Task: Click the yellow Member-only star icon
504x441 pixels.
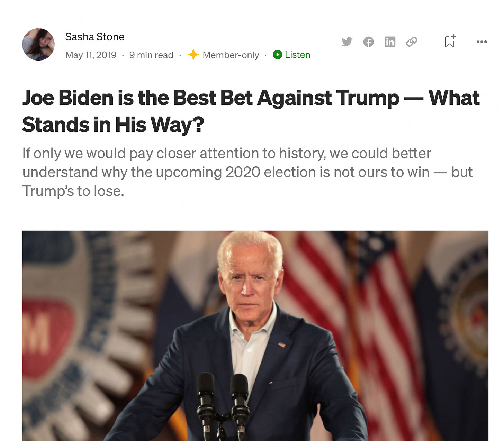Action: coord(193,55)
